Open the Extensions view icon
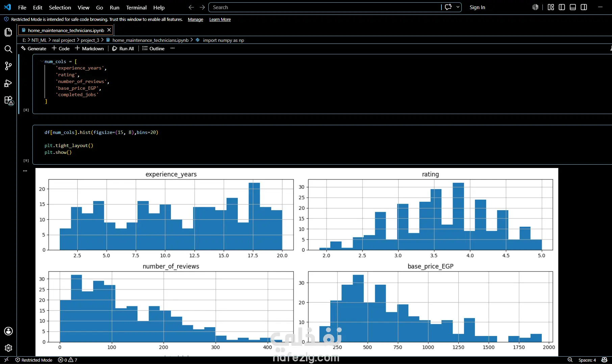The height and width of the screenshot is (364, 612). [8, 101]
